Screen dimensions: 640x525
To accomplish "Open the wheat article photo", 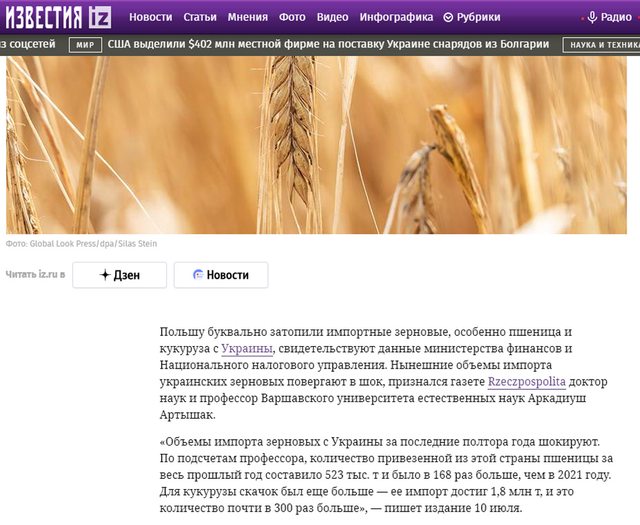I will pyautogui.click(x=316, y=145).
